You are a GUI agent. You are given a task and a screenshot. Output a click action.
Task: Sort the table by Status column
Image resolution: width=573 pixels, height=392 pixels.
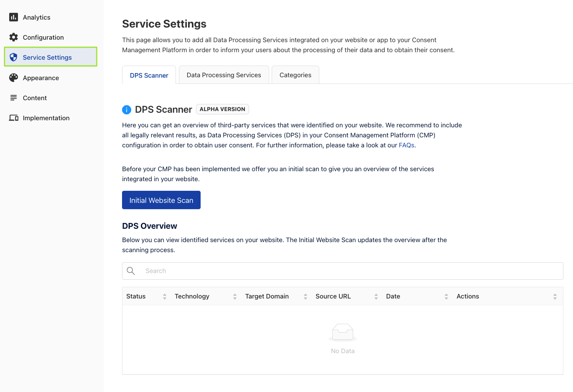point(165,296)
